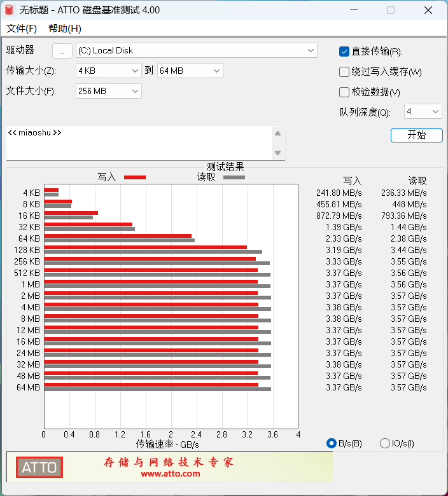
Task: Click the 1 MB row label in chart
Action: (31, 284)
